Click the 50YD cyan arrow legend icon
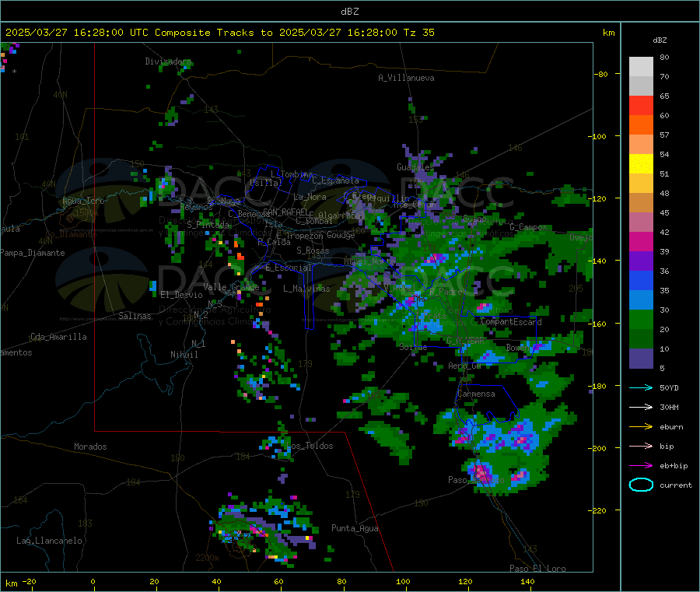 [x=641, y=387]
